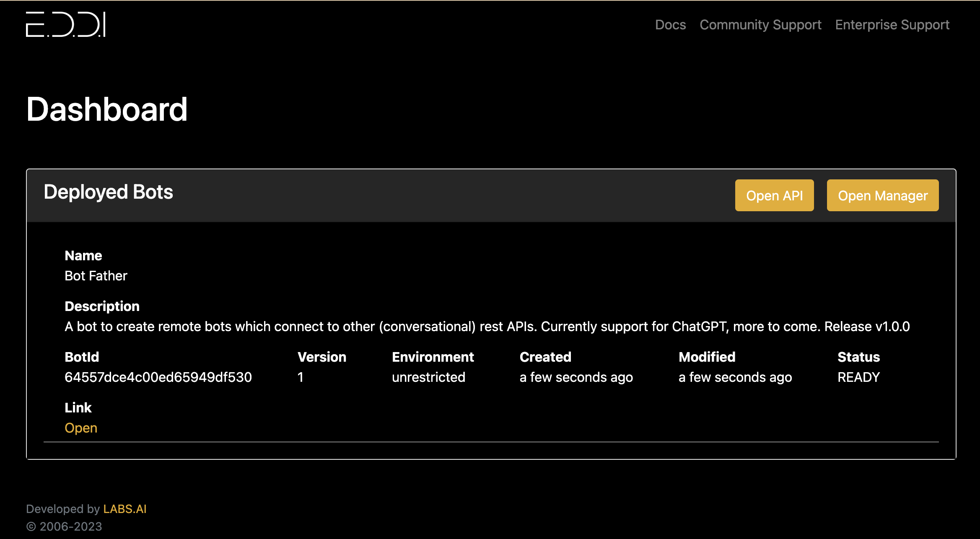This screenshot has height=539, width=980.
Task: Click the Created time value
Action: (x=576, y=377)
